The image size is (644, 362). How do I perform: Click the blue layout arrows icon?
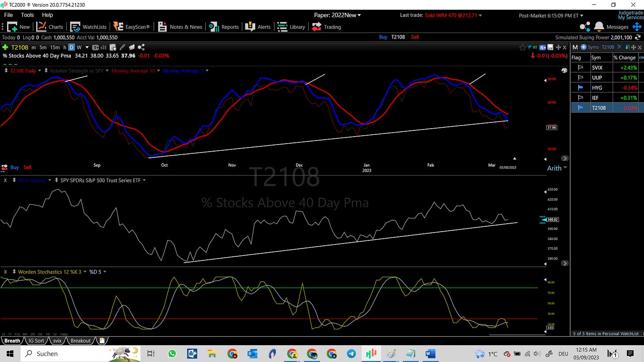(x=637, y=27)
